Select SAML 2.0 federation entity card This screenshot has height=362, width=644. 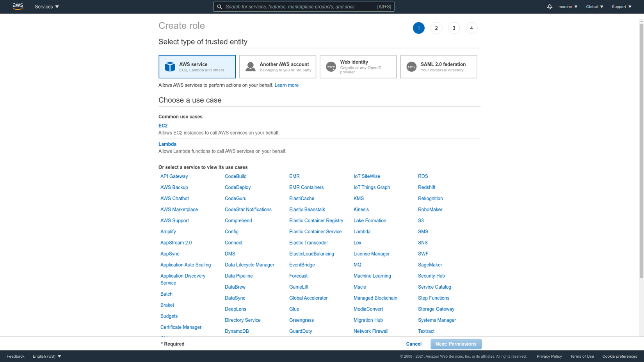439,67
